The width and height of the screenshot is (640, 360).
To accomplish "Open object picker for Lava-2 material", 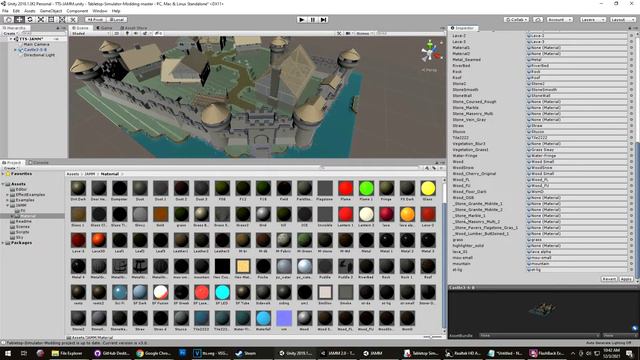I will click(631, 36).
